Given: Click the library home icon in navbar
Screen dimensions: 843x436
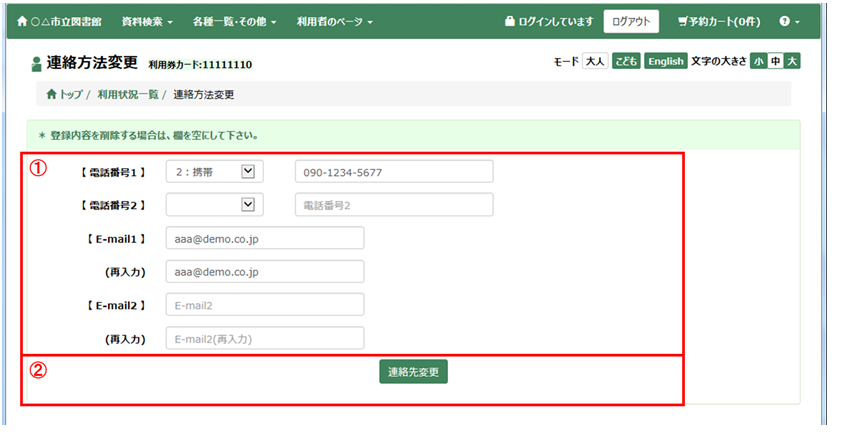Looking at the screenshot, I should (x=22, y=21).
